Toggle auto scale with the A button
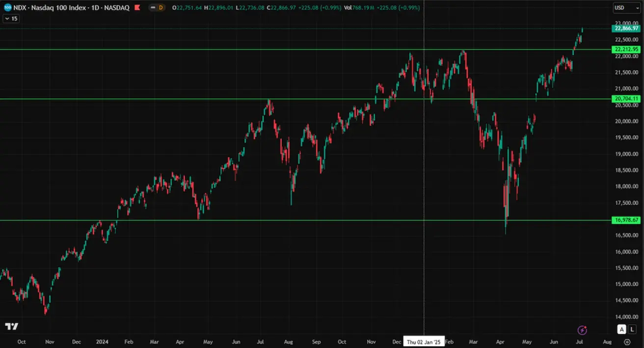 pos(621,330)
